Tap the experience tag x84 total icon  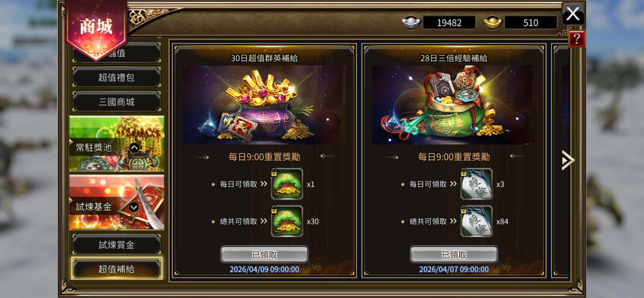pos(476,221)
